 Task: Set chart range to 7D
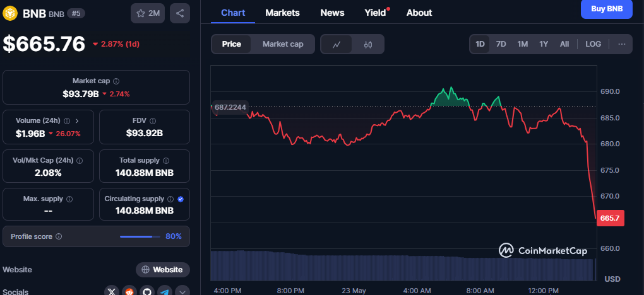click(x=501, y=44)
